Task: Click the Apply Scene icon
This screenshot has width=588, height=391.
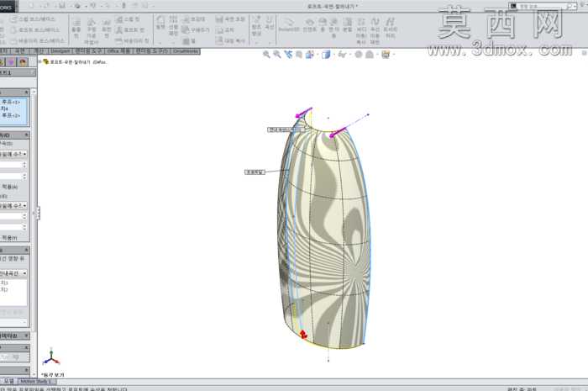Action: point(370,55)
